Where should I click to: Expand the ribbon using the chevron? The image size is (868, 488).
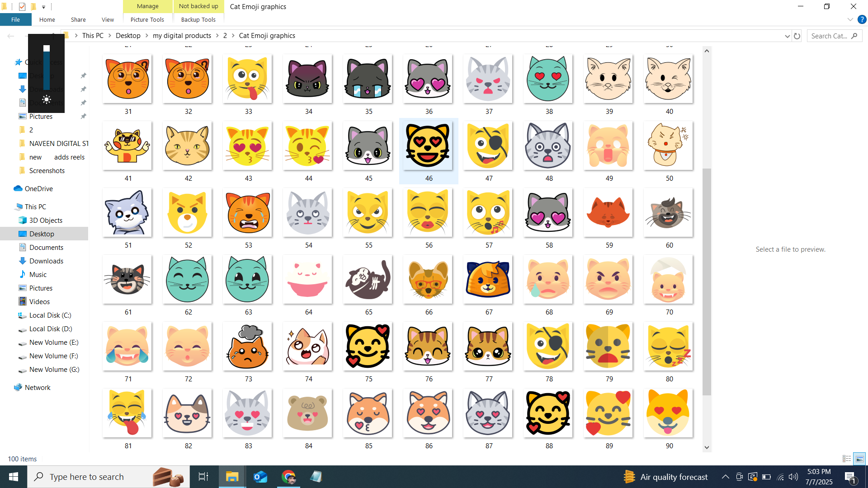(x=850, y=20)
